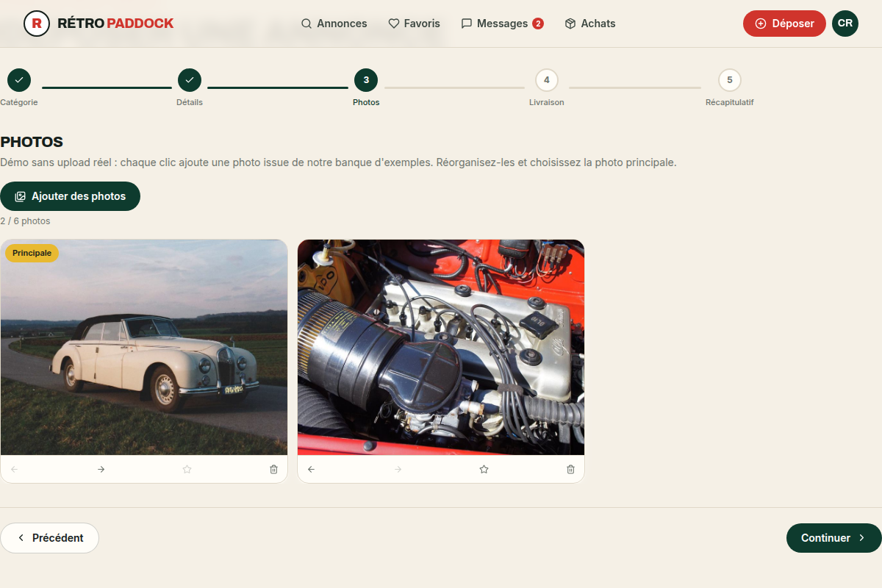
Task: Click the Principale badge
Action: (x=32, y=253)
